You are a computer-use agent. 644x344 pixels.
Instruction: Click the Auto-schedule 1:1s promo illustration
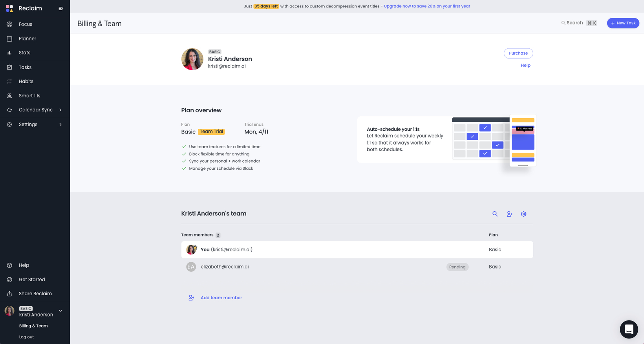click(x=494, y=141)
